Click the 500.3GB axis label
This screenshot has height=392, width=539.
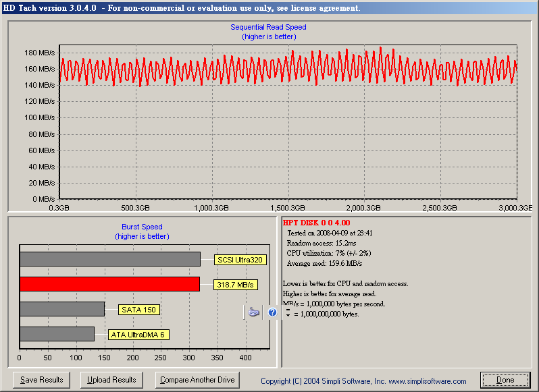pos(136,208)
